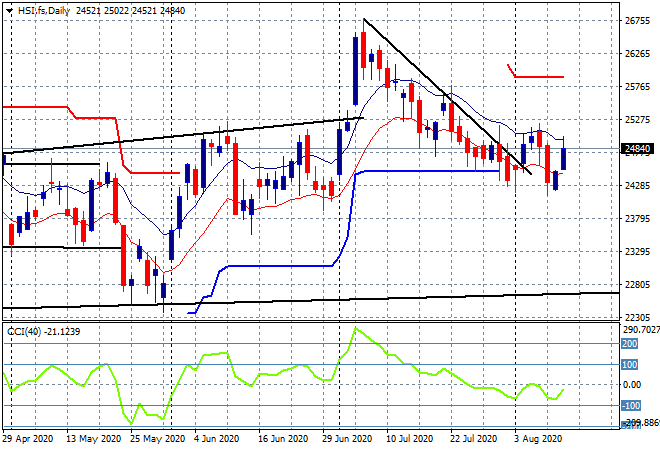Click the CCI level label 100
This screenshot has width=660, height=450.
630,365
